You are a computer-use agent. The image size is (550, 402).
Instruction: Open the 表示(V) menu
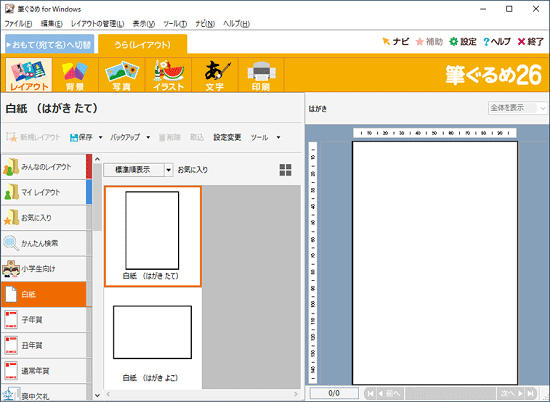pos(144,24)
